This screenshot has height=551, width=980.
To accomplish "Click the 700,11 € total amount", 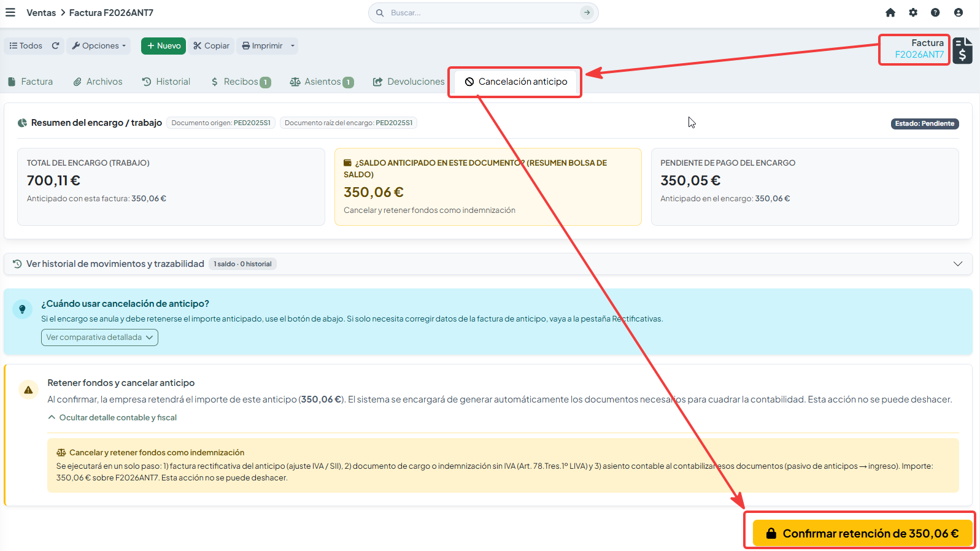I will click(53, 180).
